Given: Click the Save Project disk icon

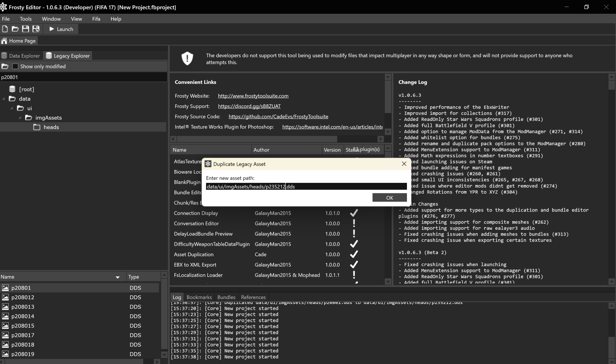Looking at the screenshot, I should (x=26, y=29).
